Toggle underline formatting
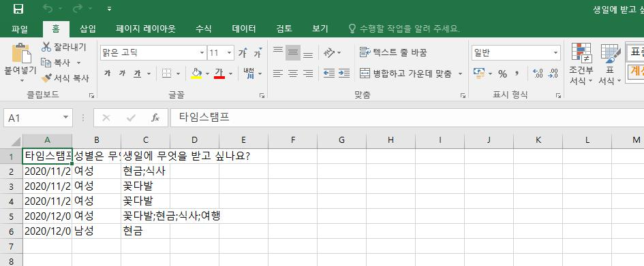Image resolution: width=644 pixels, height=266 pixels. pos(137,73)
